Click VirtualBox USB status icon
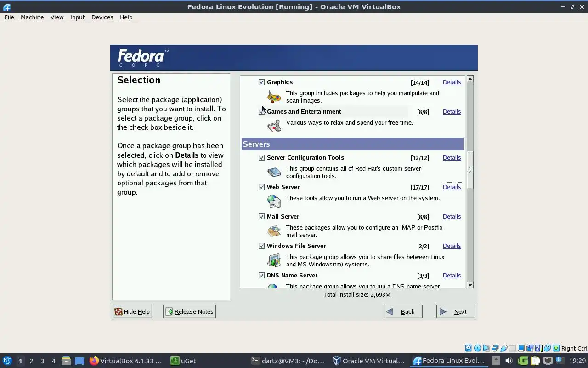 pos(503,348)
